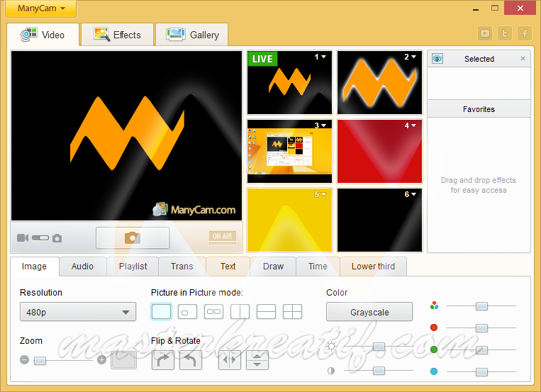Select single full-frame picture mode
541x392 pixels.
click(x=161, y=312)
